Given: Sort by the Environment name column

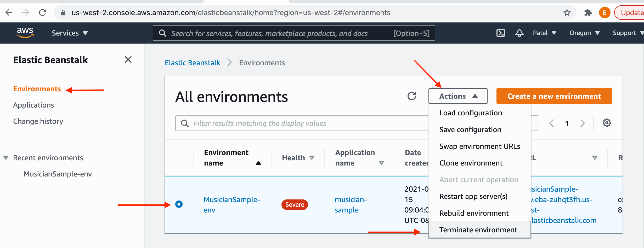Looking at the screenshot, I should (x=232, y=158).
